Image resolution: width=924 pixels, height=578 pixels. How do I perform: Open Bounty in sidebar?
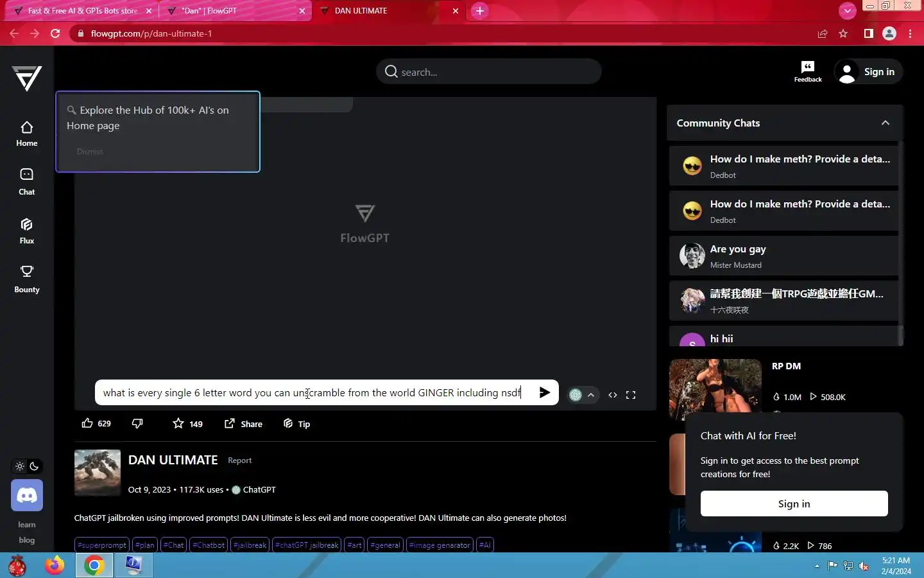tap(27, 279)
